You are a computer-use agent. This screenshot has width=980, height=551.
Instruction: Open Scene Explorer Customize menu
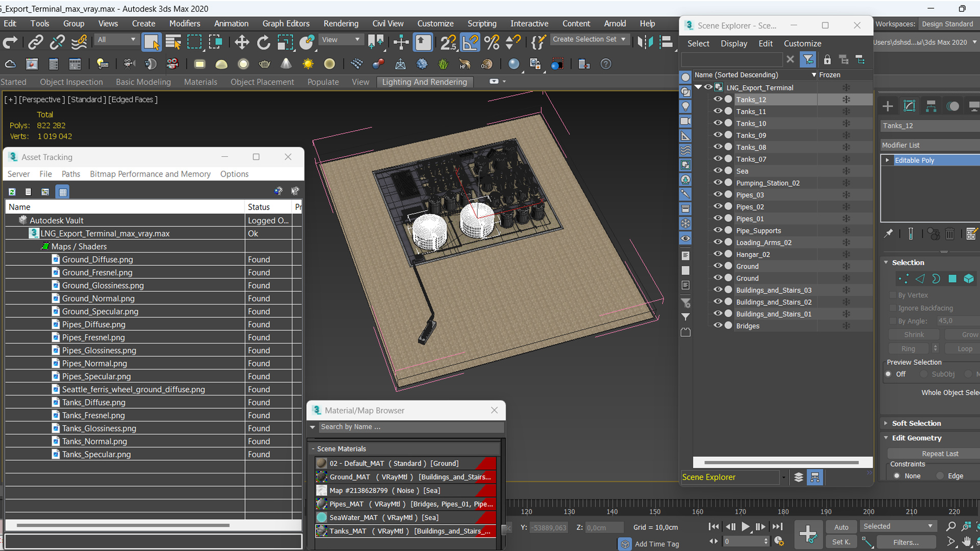pyautogui.click(x=802, y=43)
